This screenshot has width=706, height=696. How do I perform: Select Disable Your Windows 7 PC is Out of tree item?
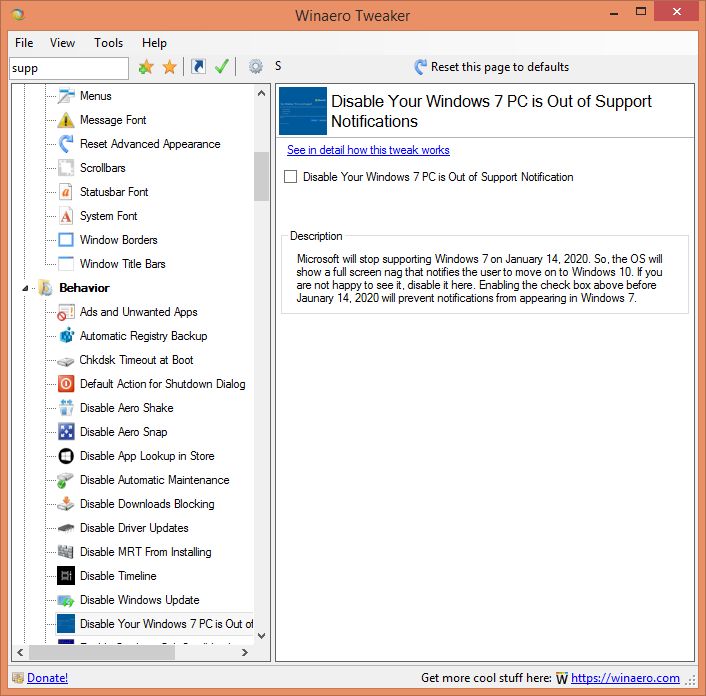155,624
